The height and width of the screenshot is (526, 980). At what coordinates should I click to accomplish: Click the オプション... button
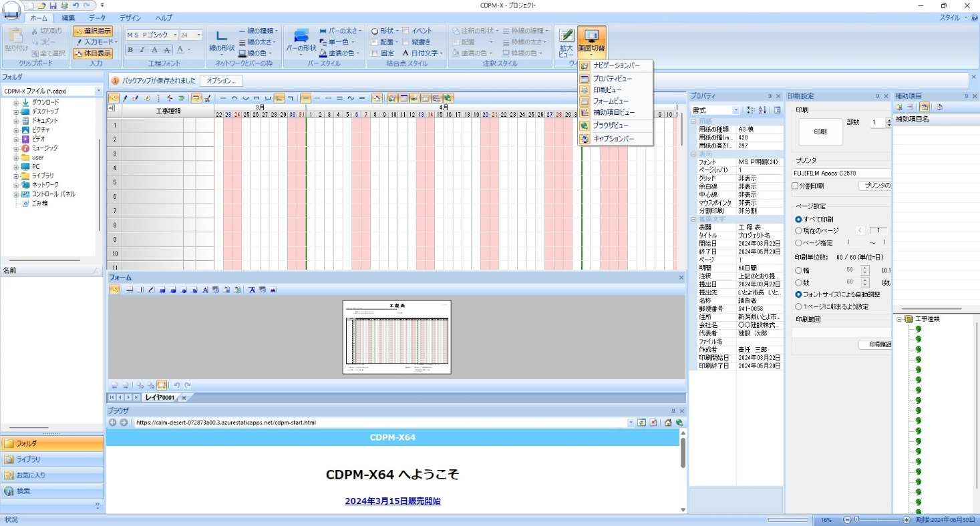click(x=221, y=81)
